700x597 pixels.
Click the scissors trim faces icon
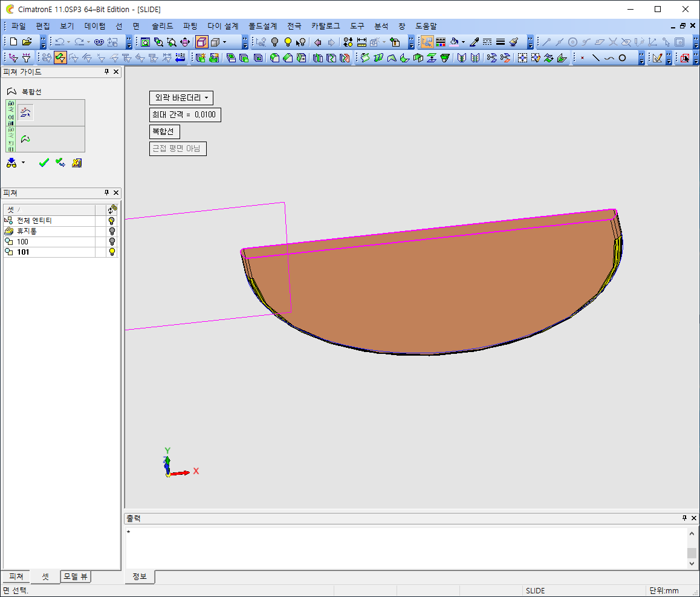point(491,57)
